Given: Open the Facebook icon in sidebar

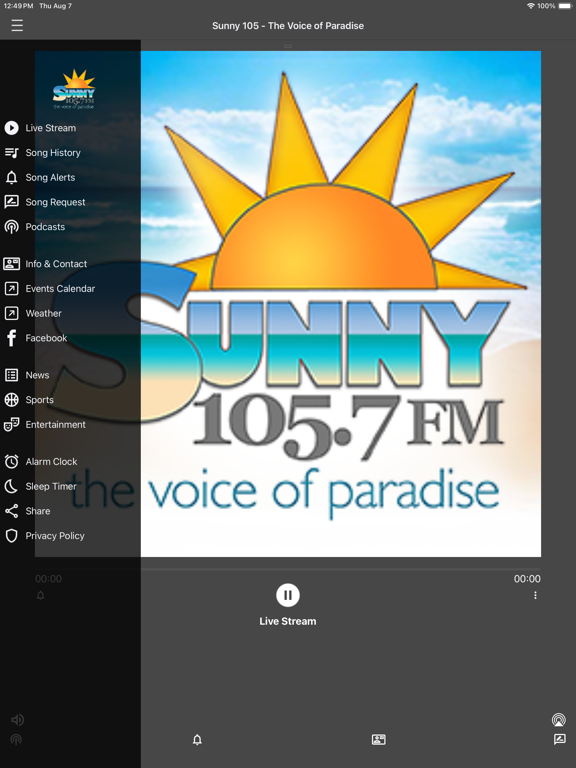Looking at the screenshot, I should [11, 338].
